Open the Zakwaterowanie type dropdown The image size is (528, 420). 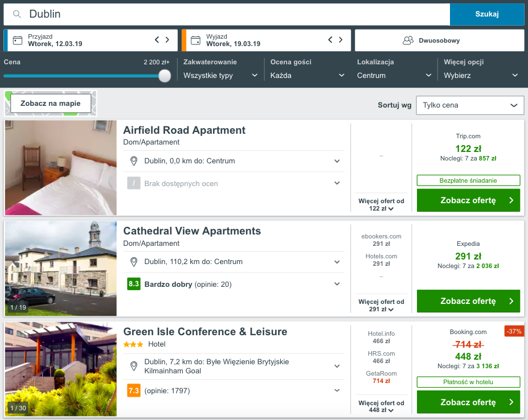pos(220,75)
